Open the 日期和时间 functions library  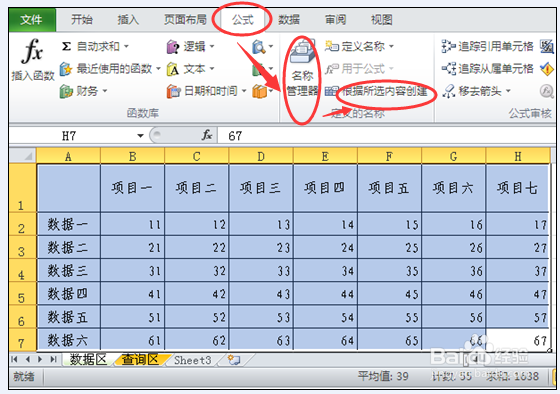coord(206,91)
